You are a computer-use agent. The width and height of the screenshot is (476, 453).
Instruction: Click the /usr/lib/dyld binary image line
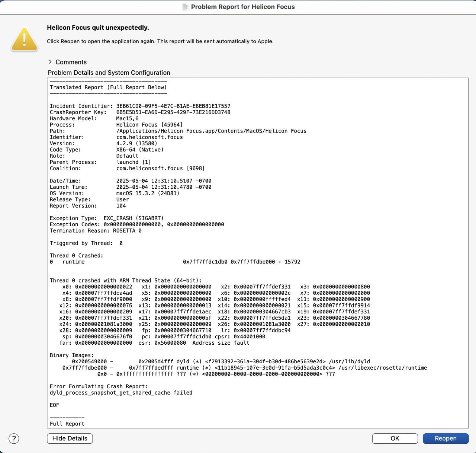[x=221, y=362]
